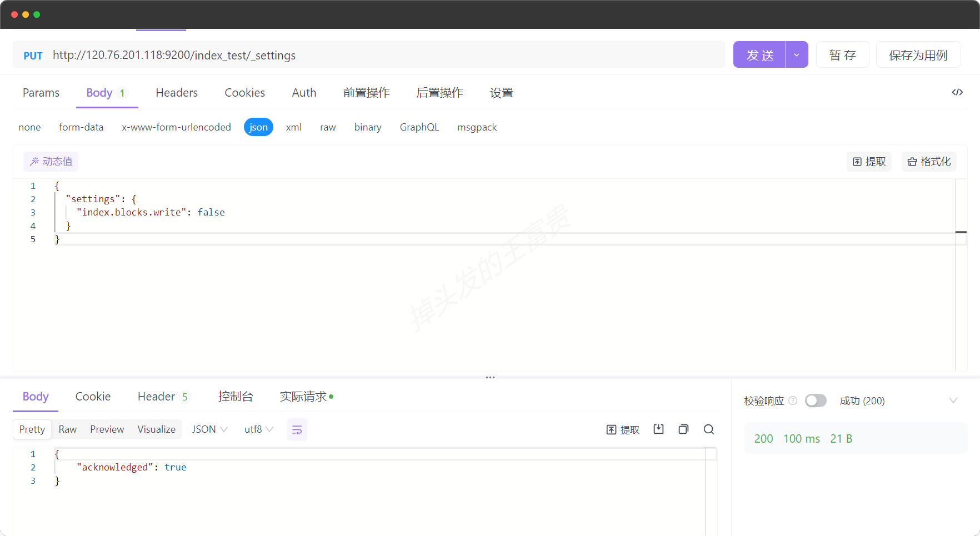
Task: Click the 21 B response size
Action: tap(841, 439)
